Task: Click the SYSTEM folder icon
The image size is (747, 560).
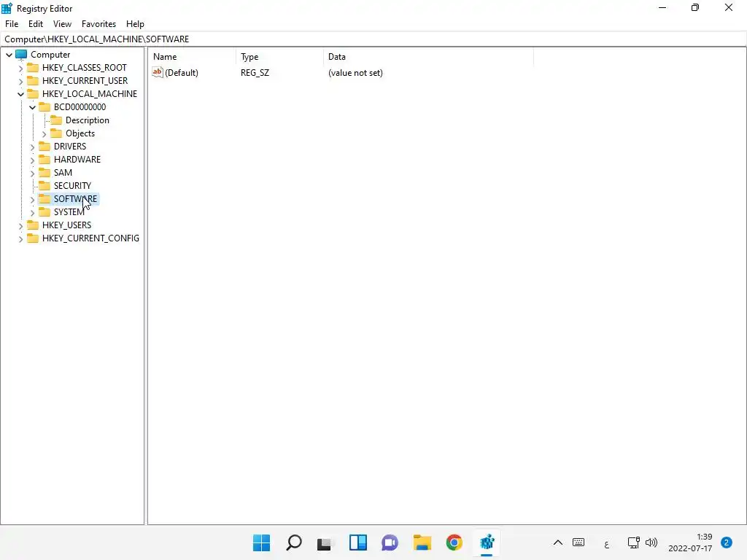Action: [44, 212]
